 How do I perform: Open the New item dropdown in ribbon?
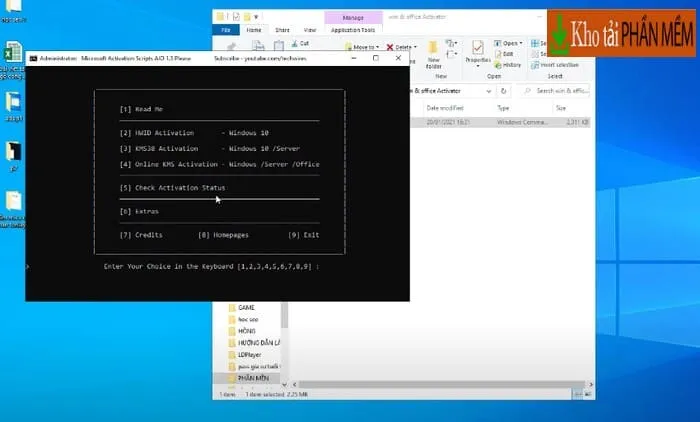(452, 43)
